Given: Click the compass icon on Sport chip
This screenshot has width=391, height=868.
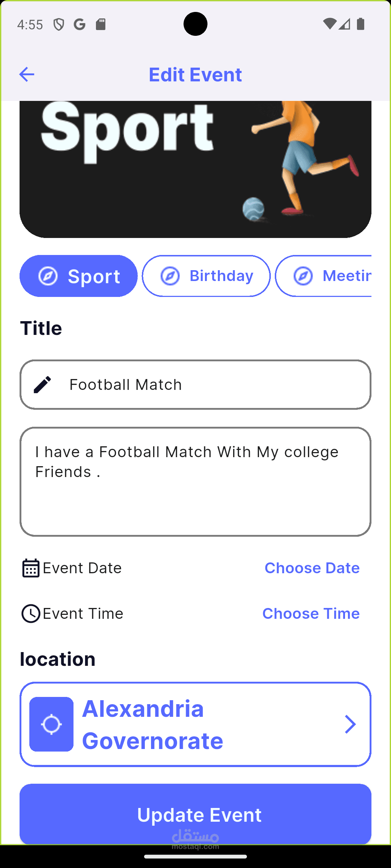Looking at the screenshot, I should [48, 276].
